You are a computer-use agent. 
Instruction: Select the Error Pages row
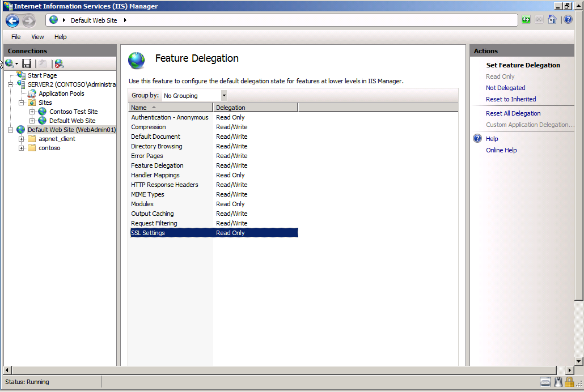tap(214, 156)
